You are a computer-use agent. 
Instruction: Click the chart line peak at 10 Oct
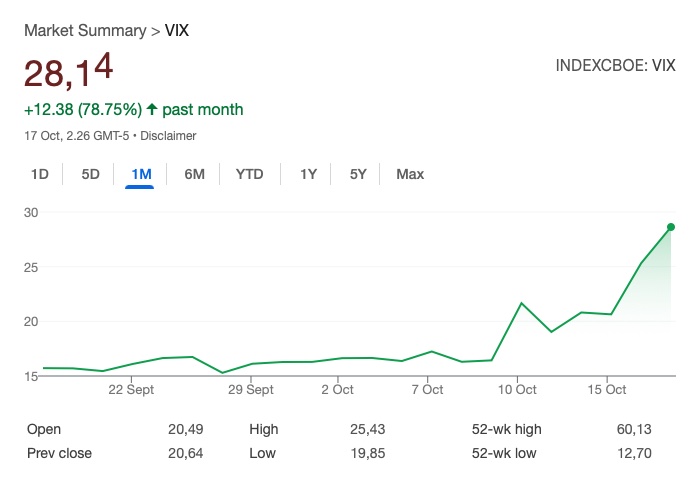[521, 303]
